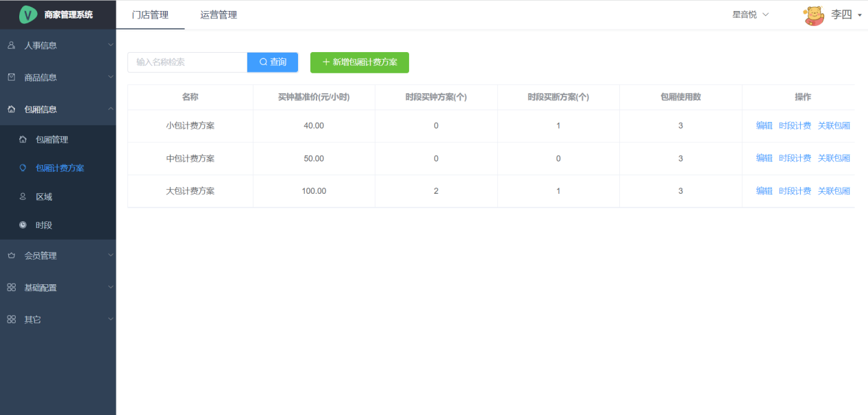868x415 pixels.
Task: Click the 商家管理系统 title text
Action: [69, 14]
